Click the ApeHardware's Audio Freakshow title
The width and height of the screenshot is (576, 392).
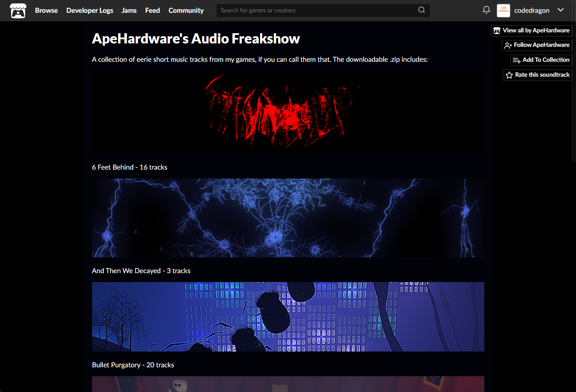(x=196, y=39)
